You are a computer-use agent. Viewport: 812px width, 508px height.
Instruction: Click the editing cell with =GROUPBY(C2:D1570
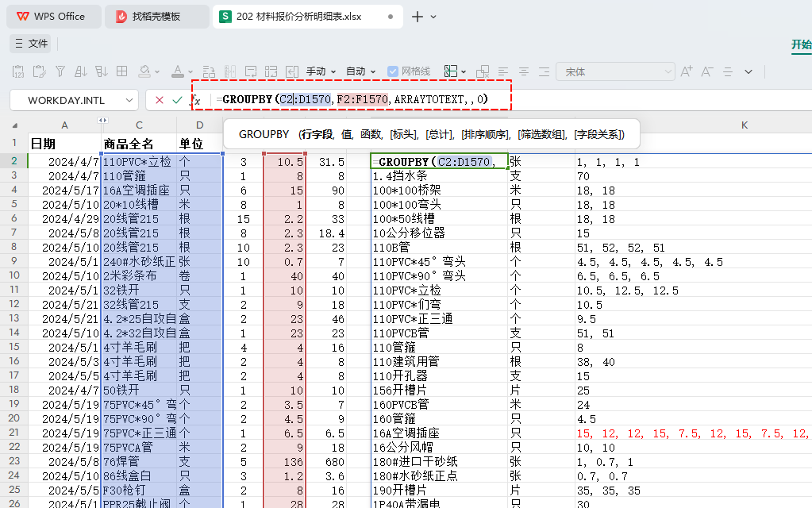coord(439,162)
